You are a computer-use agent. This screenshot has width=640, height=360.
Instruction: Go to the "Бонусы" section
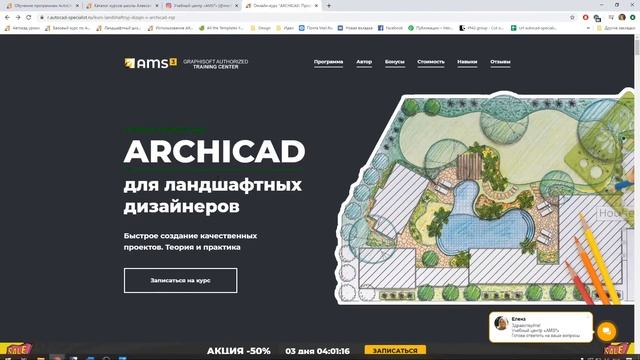coord(395,62)
